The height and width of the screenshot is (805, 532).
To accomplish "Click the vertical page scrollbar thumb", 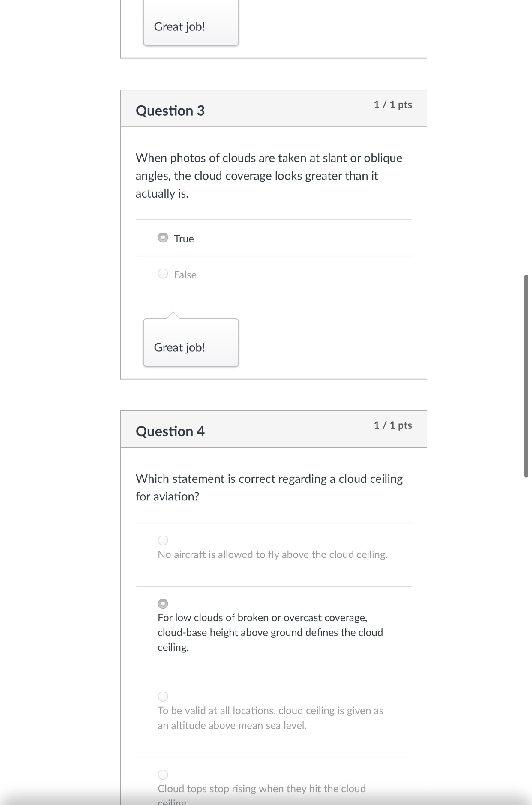I will click(x=526, y=376).
